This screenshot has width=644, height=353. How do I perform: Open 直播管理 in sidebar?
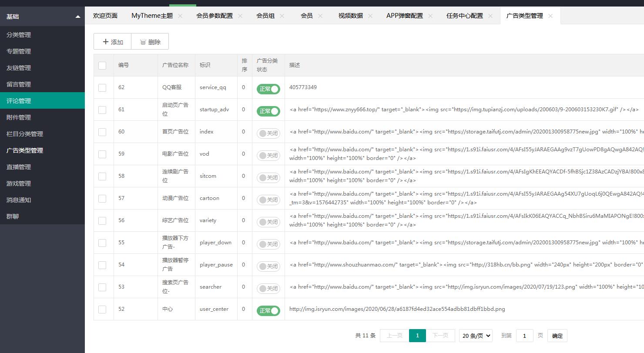pos(42,167)
